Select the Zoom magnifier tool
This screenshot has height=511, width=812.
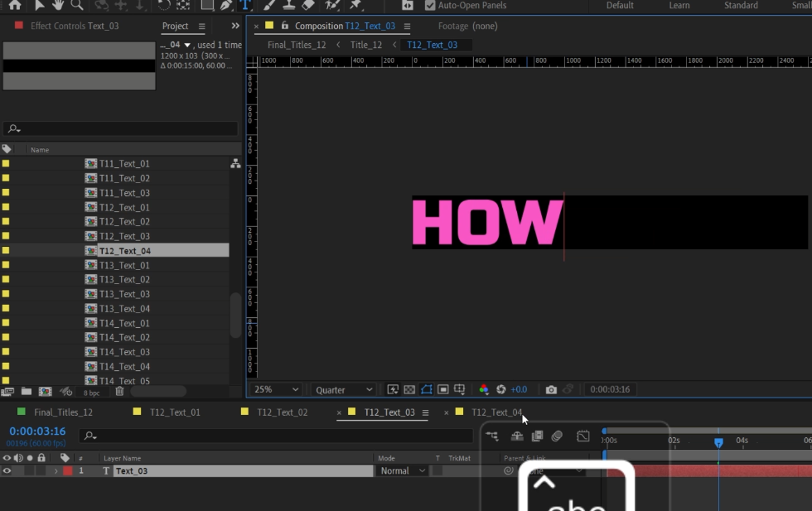(76, 5)
